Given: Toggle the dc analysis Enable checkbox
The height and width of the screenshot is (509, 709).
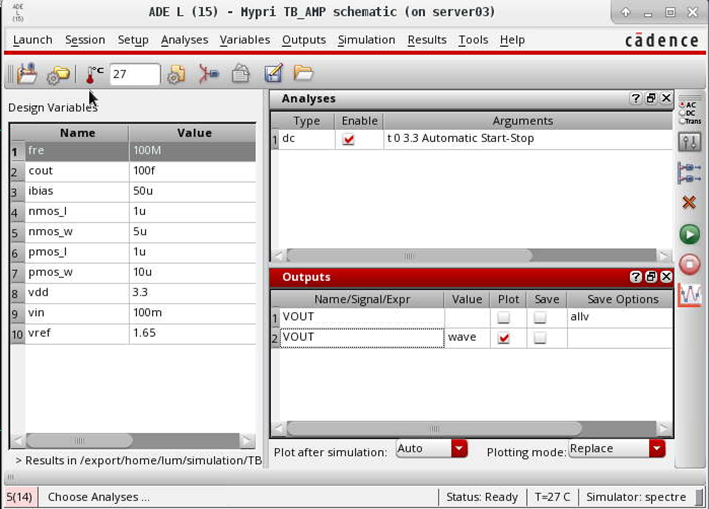Looking at the screenshot, I should pos(348,139).
